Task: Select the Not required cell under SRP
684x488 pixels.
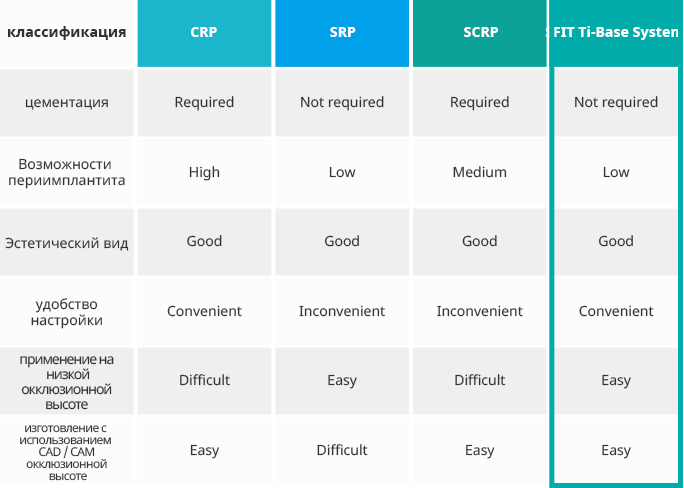Action: [342, 102]
